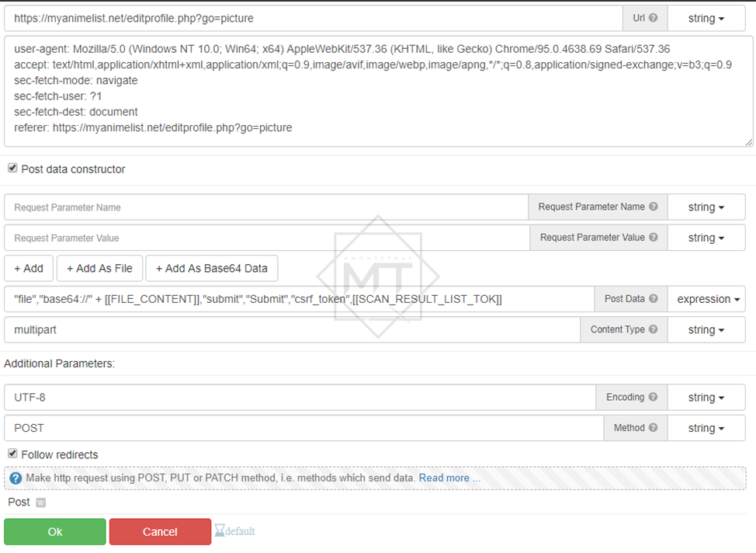Uncheck the Follow redirects checkbox

tap(12, 454)
